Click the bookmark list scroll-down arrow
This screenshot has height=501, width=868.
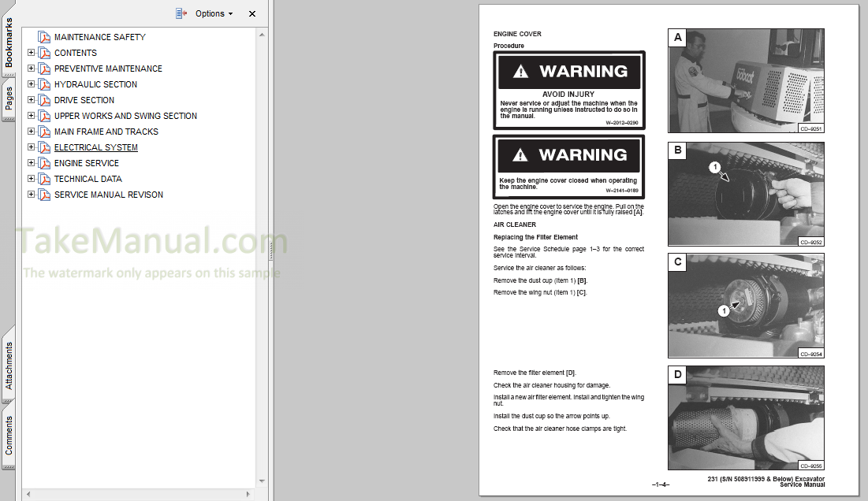tap(260, 481)
